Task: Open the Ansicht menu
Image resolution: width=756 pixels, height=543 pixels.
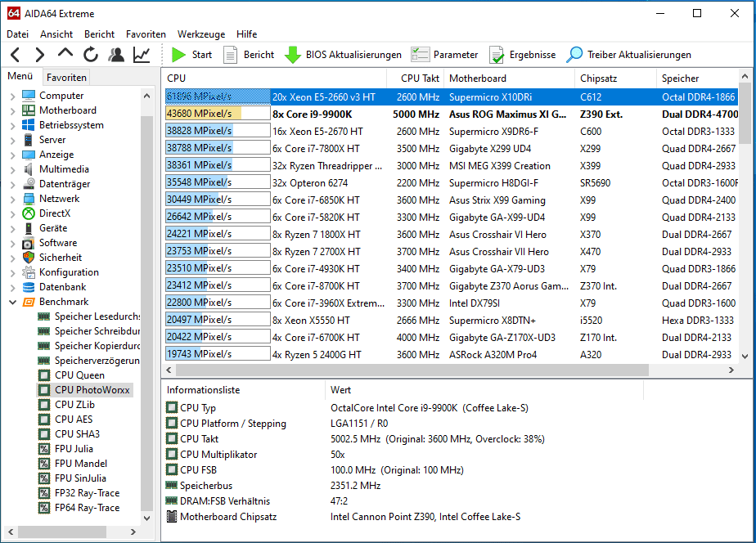Action: [x=56, y=34]
